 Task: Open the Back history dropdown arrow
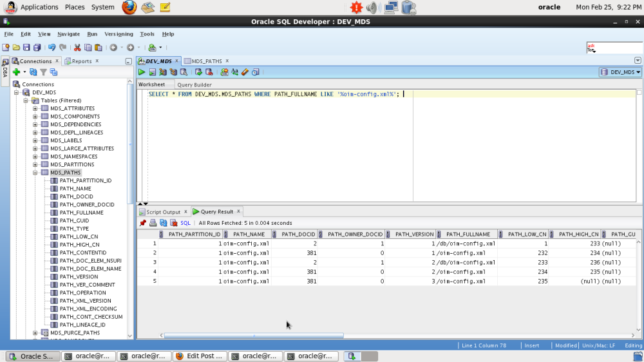click(122, 48)
